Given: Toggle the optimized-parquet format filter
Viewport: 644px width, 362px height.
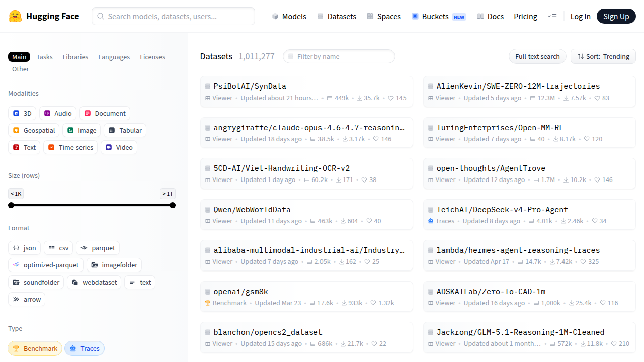Looking at the screenshot, I should [x=46, y=265].
